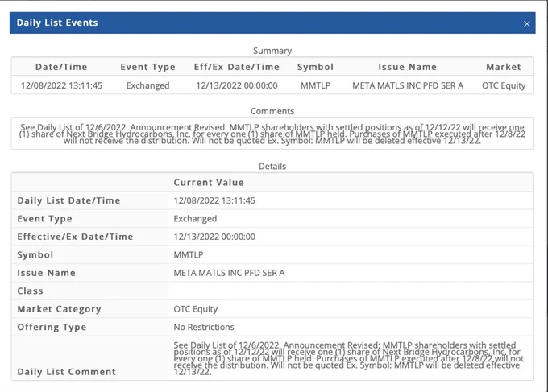Select the No Restrictions value

[204, 328]
